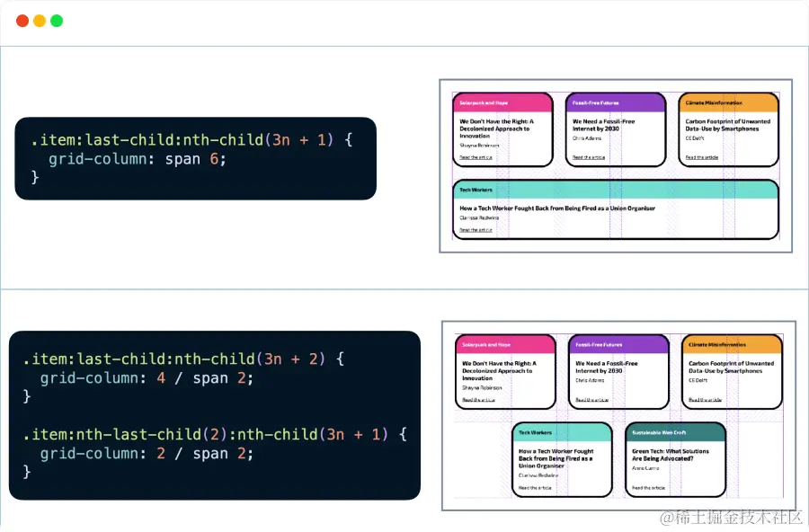Select the 'grid-column: span 6;' code line
The image size is (809, 532).
(x=138, y=159)
